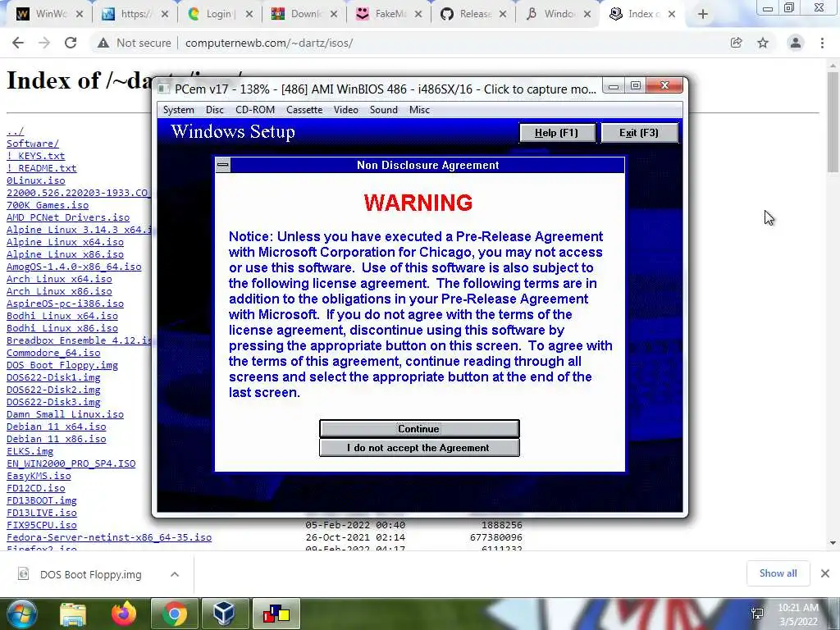Go up to the parent directory link

coord(15,131)
